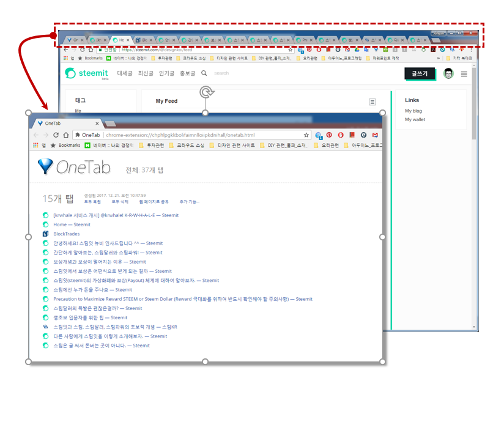Open saved BlockTrades link
Viewport: 504px width, 422px height.
(66, 234)
